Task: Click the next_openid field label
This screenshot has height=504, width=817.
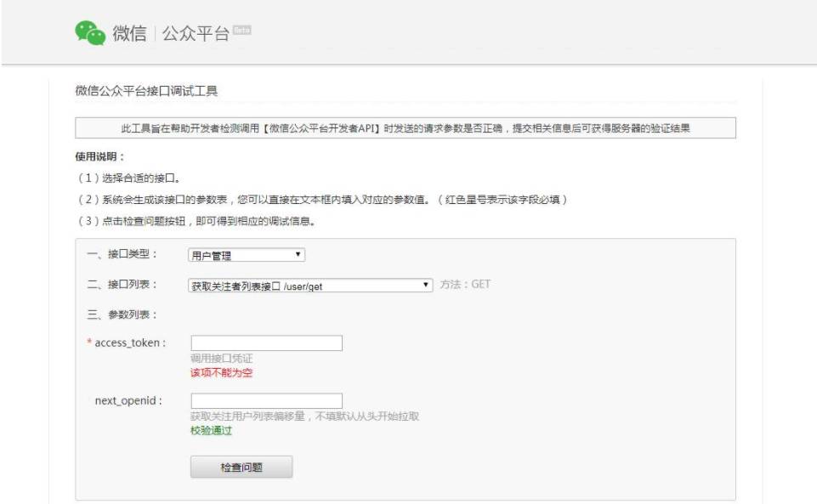Action: tap(128, 400)
